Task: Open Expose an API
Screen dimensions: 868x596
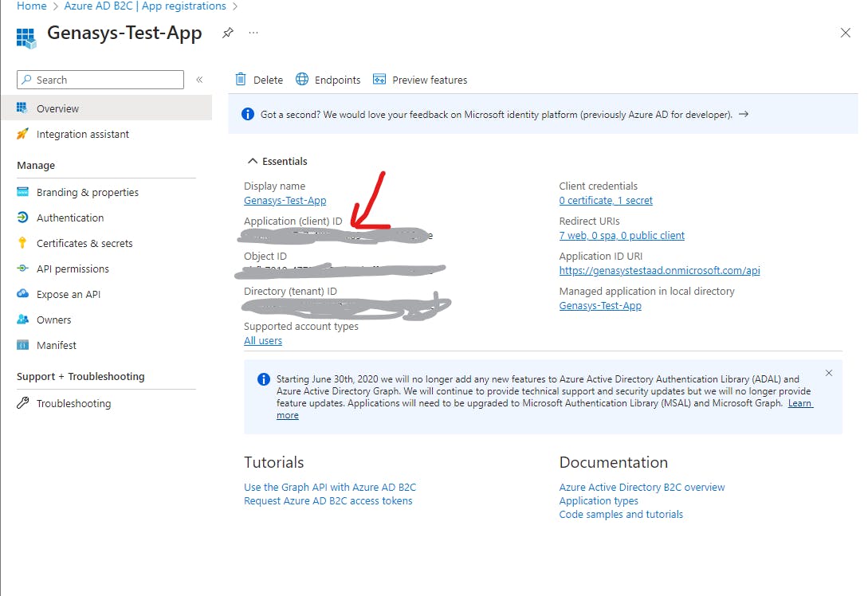Action: (x=69, y=294)
